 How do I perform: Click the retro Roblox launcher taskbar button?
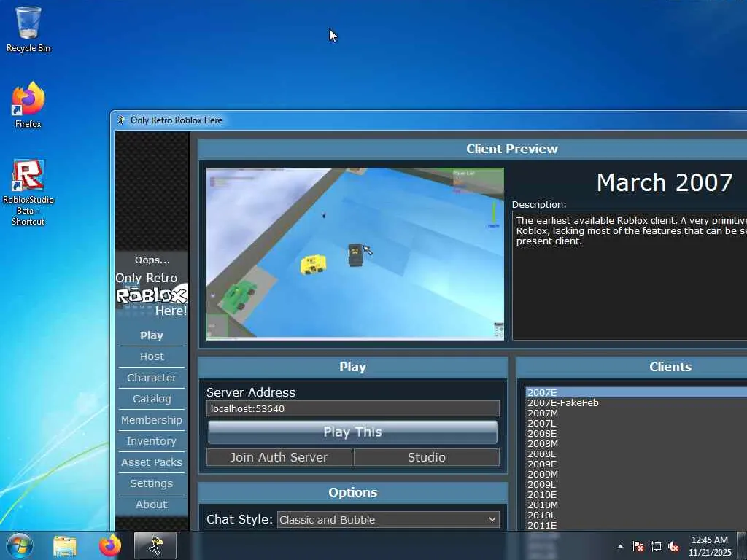coord(155,545)
